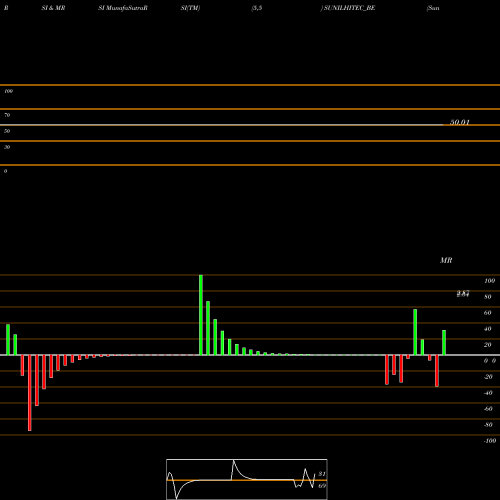This screenshot has height=500, width=500.
Task: Click the -40 label on MR axis
Action: 488,393
